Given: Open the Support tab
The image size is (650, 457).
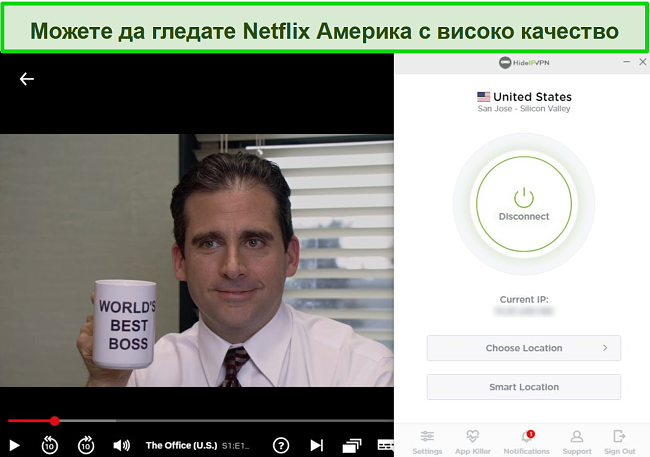Looking at the screenshot, I should (577, 442).
